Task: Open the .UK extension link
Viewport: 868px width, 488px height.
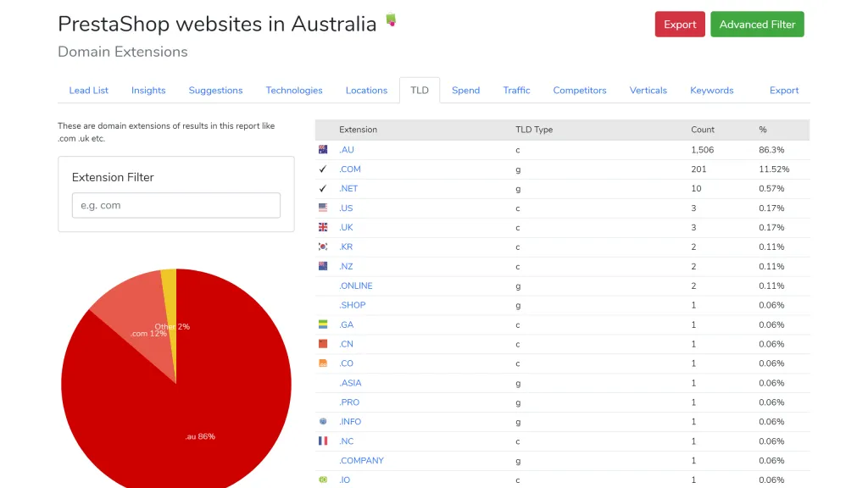Action: (346, 227)
